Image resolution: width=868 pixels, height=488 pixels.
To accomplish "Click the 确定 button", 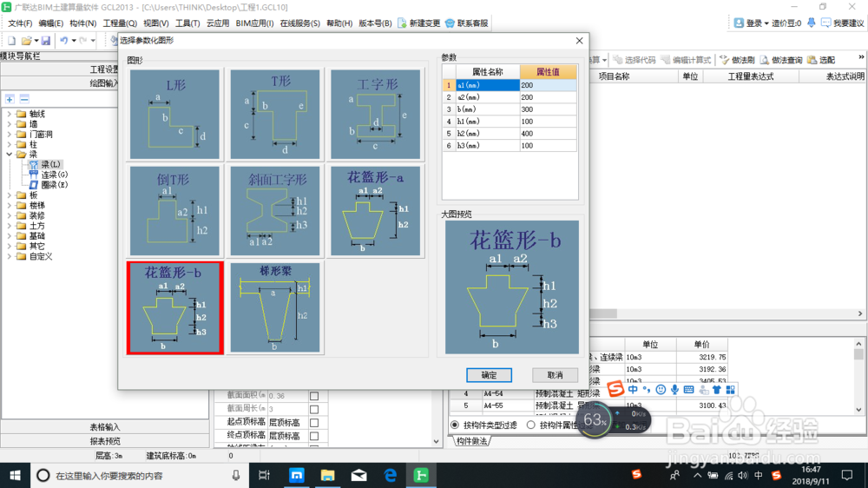I will click(489, 375).
